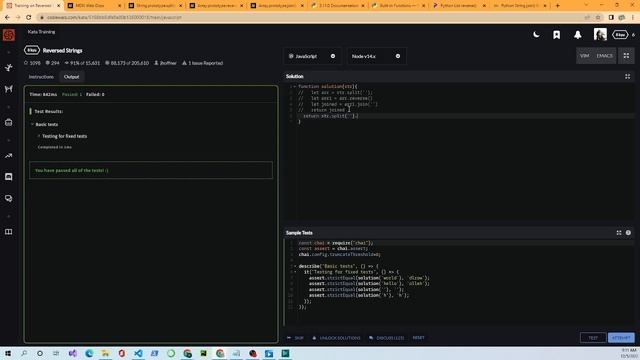Click the TEST button
Screen dimensions: 640x360
(593, 338)
